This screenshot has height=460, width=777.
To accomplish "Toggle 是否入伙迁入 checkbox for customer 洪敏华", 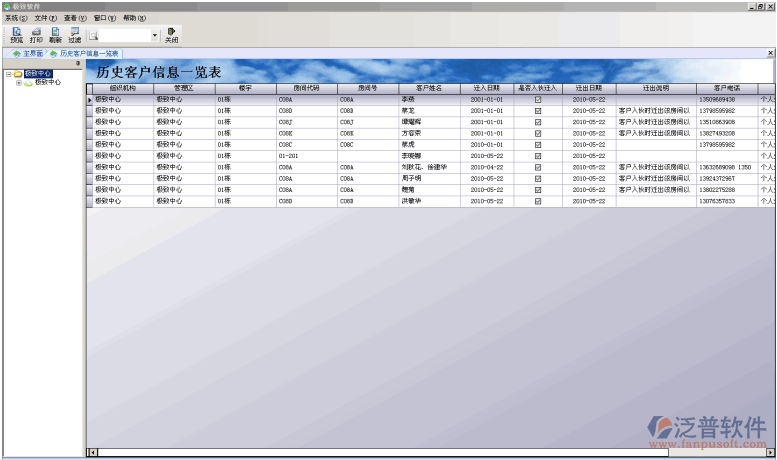I will (x=538, y=201).
